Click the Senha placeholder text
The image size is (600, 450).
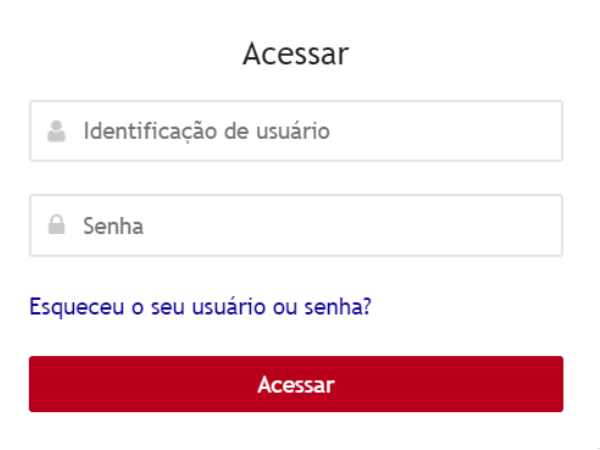tap(113, 226)
